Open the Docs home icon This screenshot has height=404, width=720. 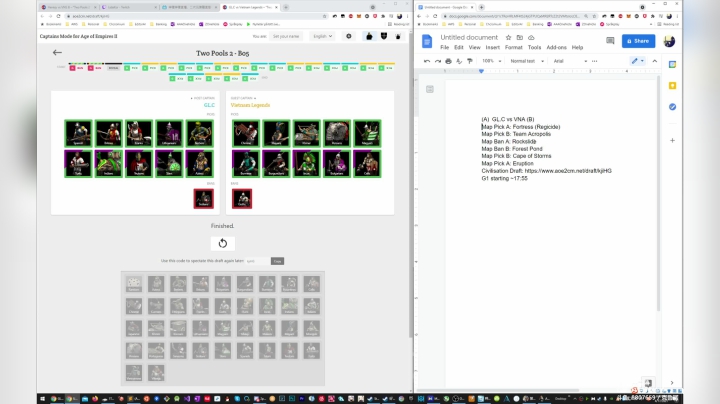(x=427, y=41)
